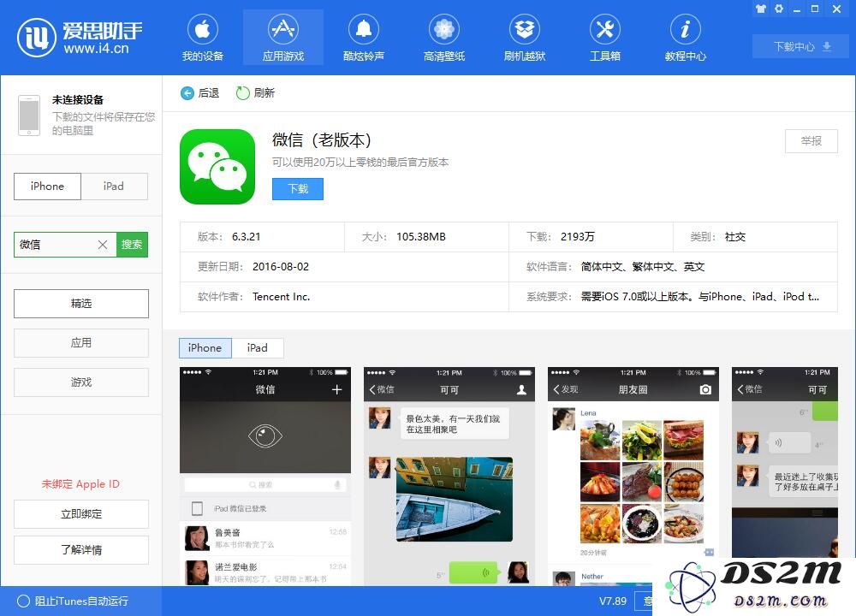Click the 未绑定 Apple ID link
856x616 pixels.
80,484
